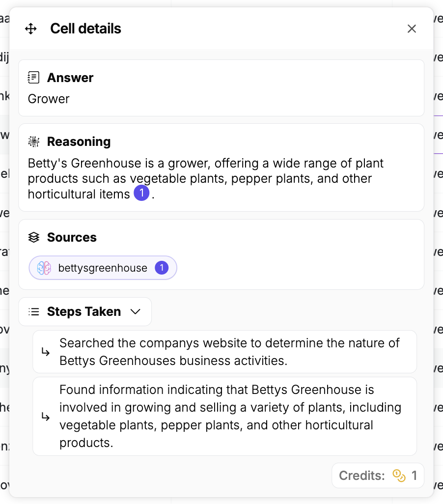Viewport: 443px width, 504px height.
Task: Select the "Found information indicating" step
Action: tap(230, 416)
